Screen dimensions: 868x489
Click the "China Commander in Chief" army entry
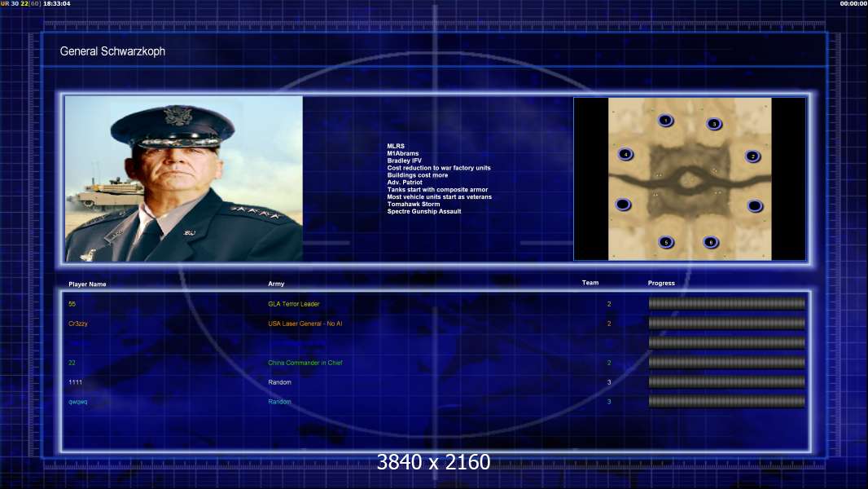tap(305, 363)
